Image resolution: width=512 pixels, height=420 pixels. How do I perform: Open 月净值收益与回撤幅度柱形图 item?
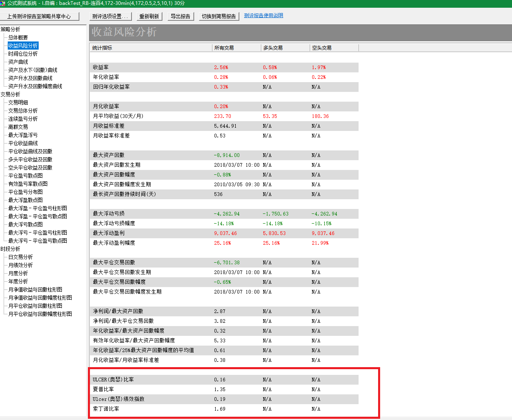(40, 298)
